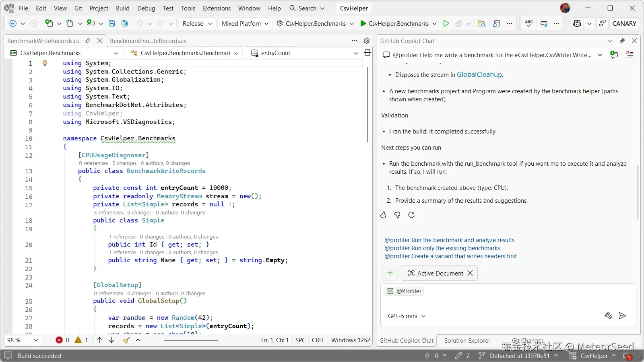644x362 pixels.
Task: Expand the GPT-5 mini model selector
Action: pyautogui.click(x=407, y=316)
